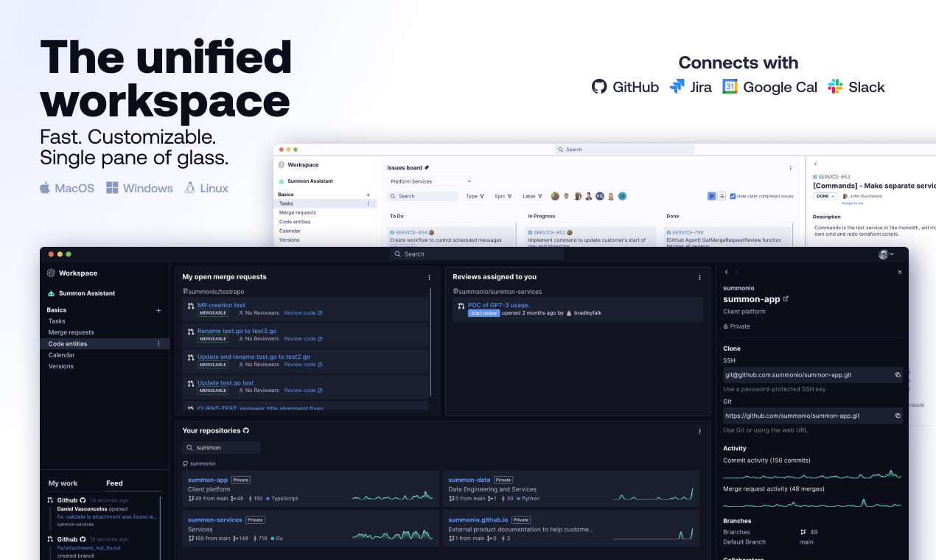Click the Jira logo under Connects with
Image resolution: width=936 pixels, height=560 pixels.
[677, 87]
